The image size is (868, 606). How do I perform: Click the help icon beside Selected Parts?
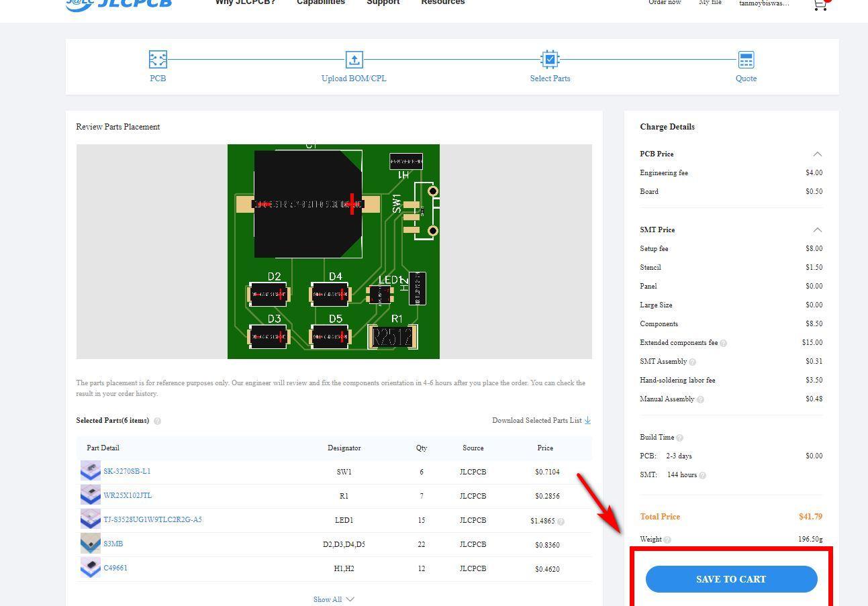(x=157, y=421)
